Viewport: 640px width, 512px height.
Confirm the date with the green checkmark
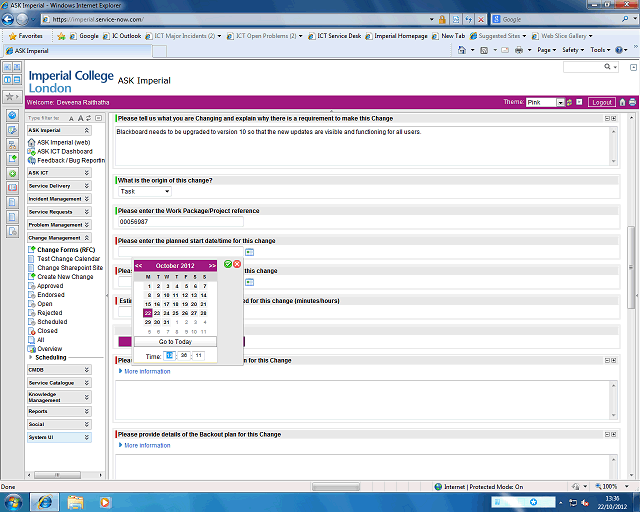click(228, 264)
